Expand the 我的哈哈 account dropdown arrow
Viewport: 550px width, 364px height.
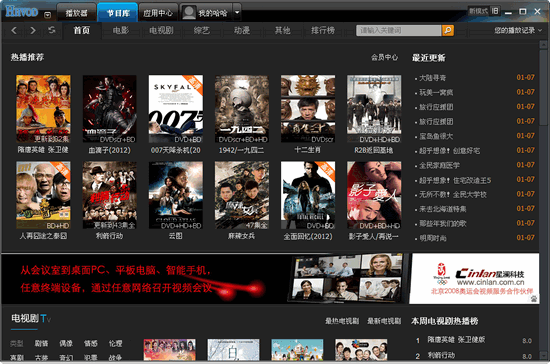(x=237, y=13)
